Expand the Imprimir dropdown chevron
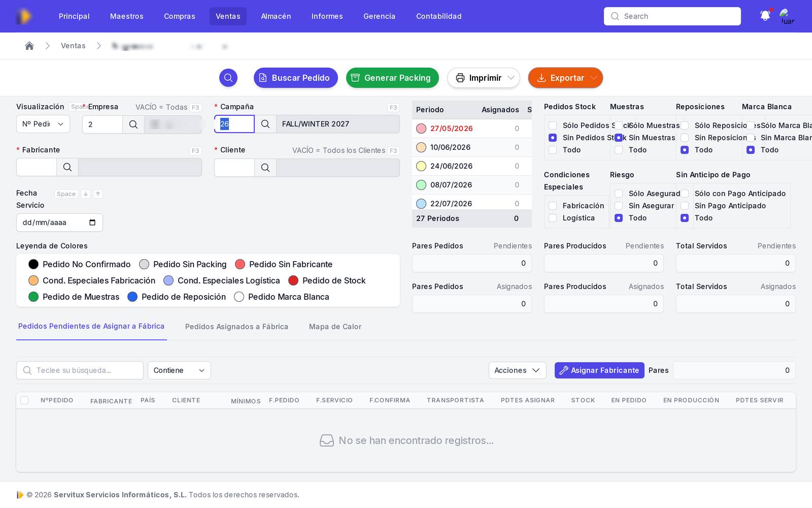Viewport: 812px width, 508px height. (x=511, y=78)
